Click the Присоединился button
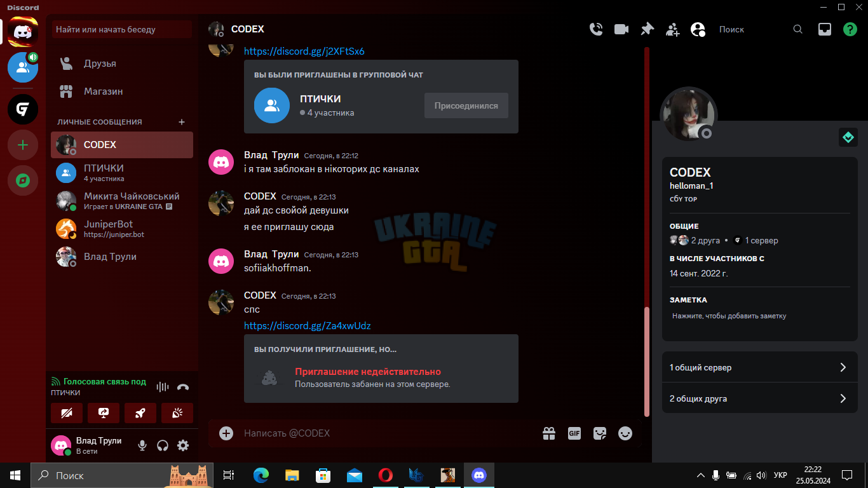868x488 pixels. (x=466, y=105)
